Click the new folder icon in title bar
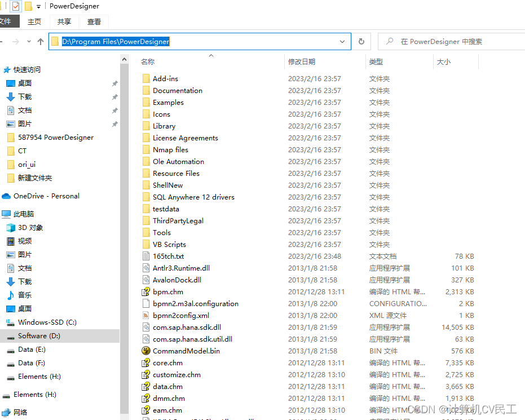This screenshot has width=525, height=420. click(28, 6)
